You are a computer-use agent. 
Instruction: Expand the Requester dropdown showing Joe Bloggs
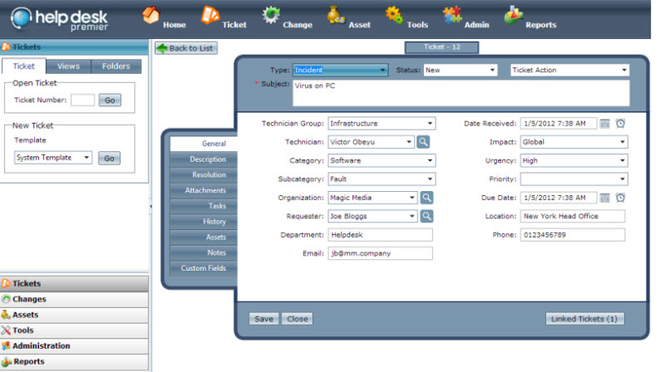(x=373, y=216)
